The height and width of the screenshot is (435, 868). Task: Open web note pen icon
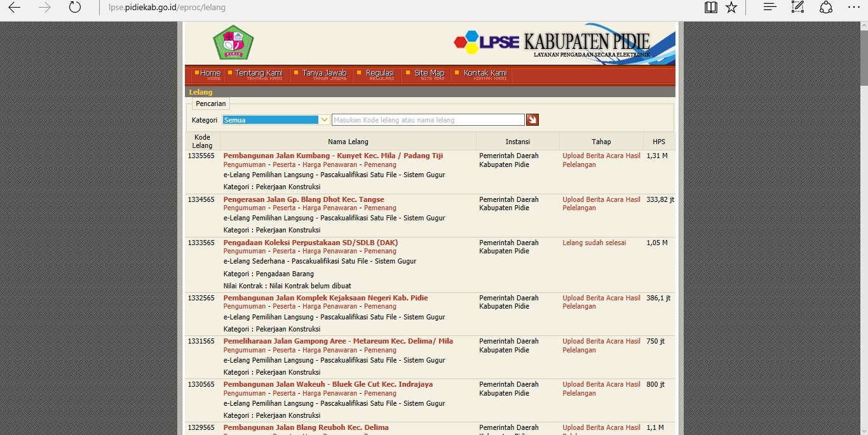797,8
